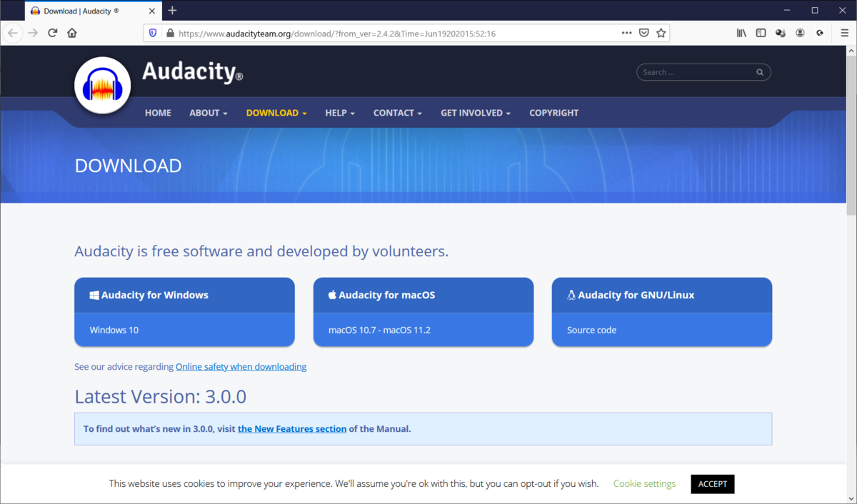Click the browser Forward arrow
This screenshot has height=504, width=857.
coord(33,33)
